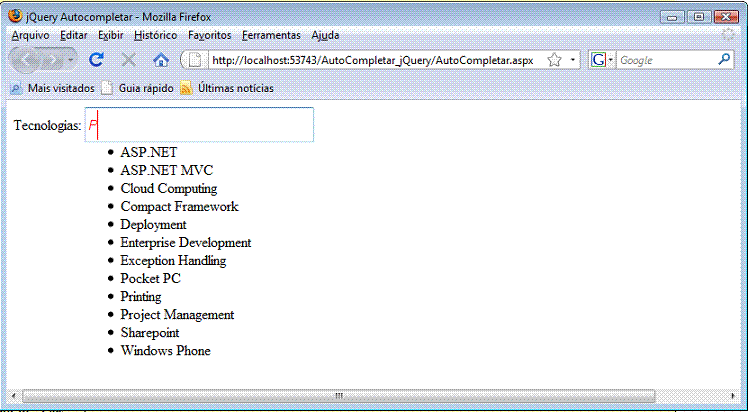Open the Histórico menu
Image resolution: width=748 pixels, height=412 pixels.
(156, 35)
